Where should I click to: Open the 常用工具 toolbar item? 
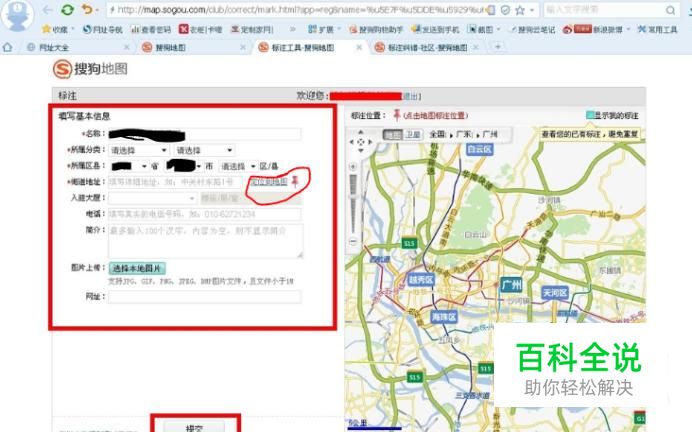click(658, 30)
